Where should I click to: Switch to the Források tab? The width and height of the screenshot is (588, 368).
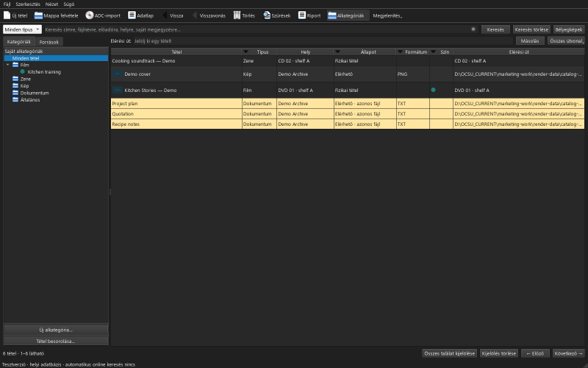click(49, 42)
